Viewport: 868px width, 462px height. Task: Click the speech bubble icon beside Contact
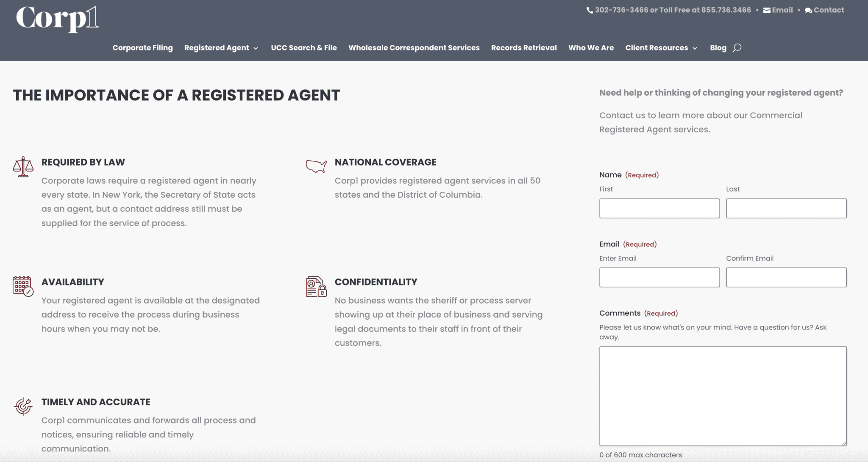tap(809, 10)
